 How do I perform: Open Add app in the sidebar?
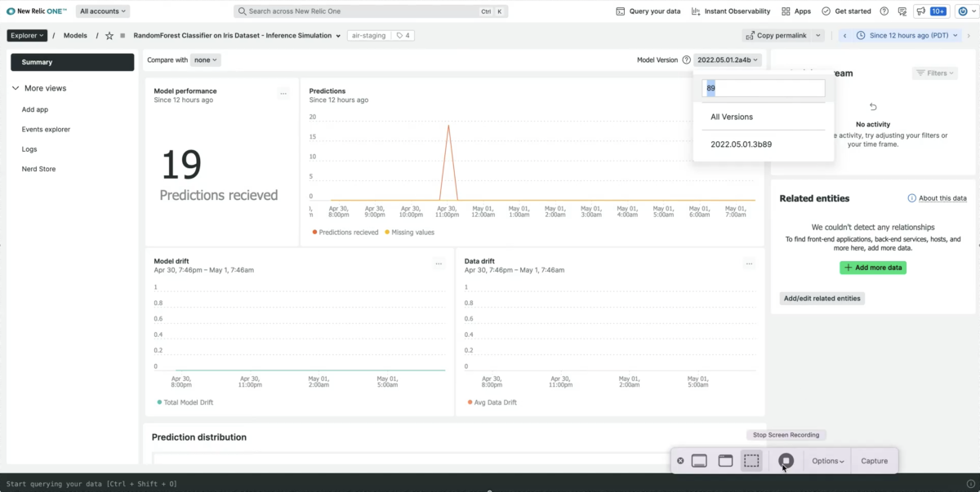(35, 109)
